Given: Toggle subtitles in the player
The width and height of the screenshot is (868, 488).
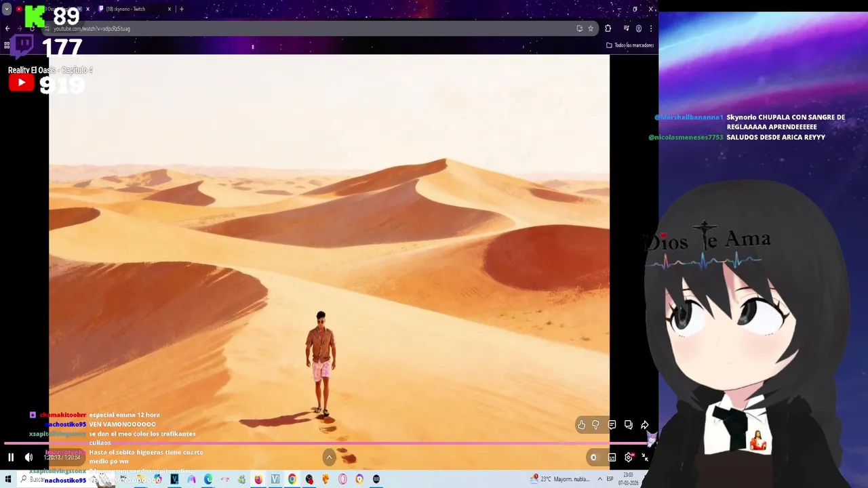Looking at the screenshot, I should click(x=612, y=457).
